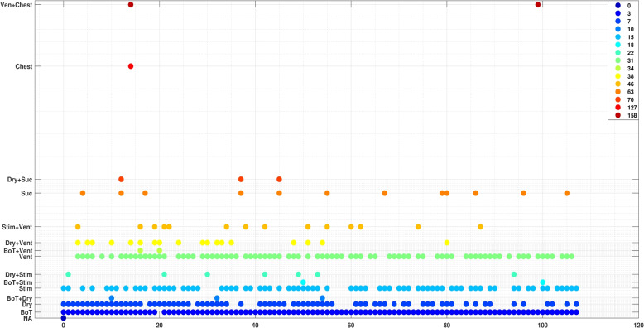Select the x-axis tick label 80
644x328 pixels.
click(x=446, y=325)
